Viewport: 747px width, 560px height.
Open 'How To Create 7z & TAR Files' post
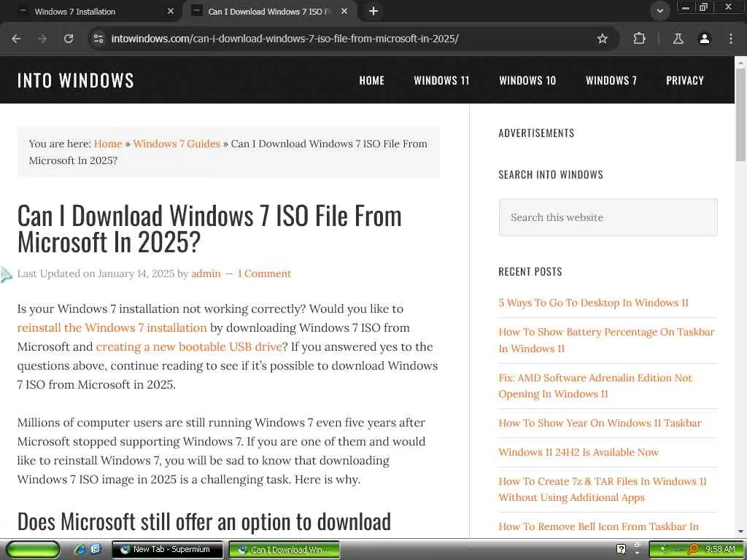pos(602,489)
